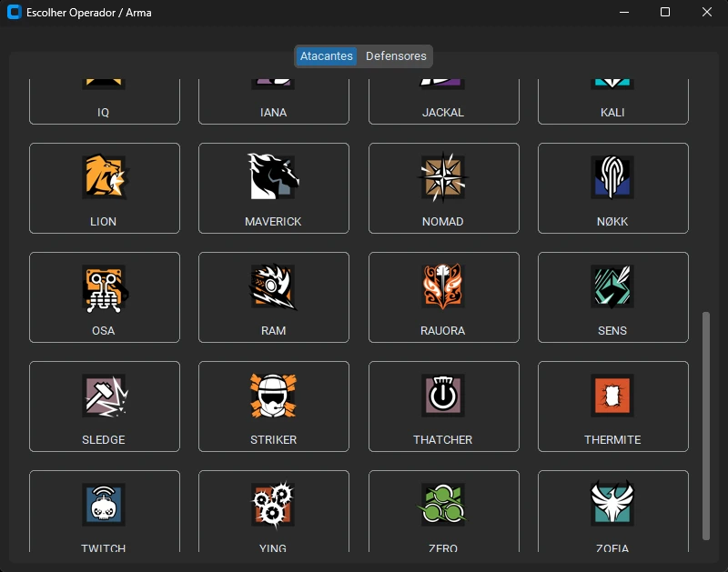
Task: Select the Sens operator icon
Action: [x=612, y=286]
